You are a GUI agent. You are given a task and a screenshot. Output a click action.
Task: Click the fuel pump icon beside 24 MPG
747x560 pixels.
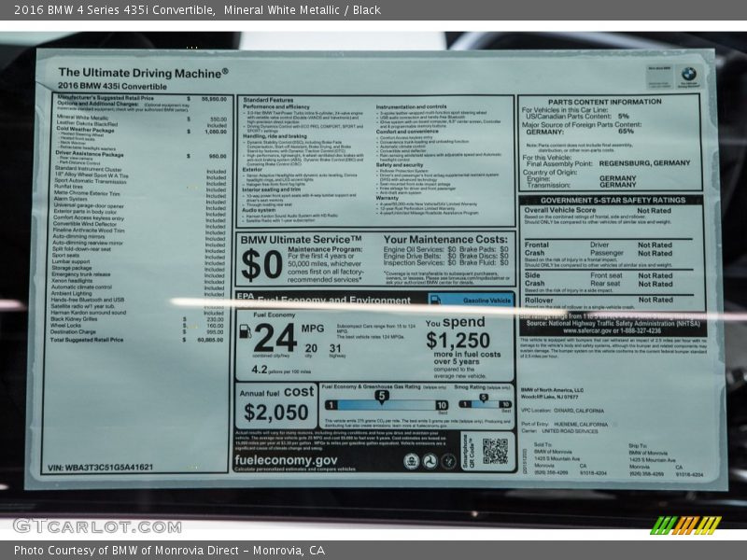click(x=245, y=331)
